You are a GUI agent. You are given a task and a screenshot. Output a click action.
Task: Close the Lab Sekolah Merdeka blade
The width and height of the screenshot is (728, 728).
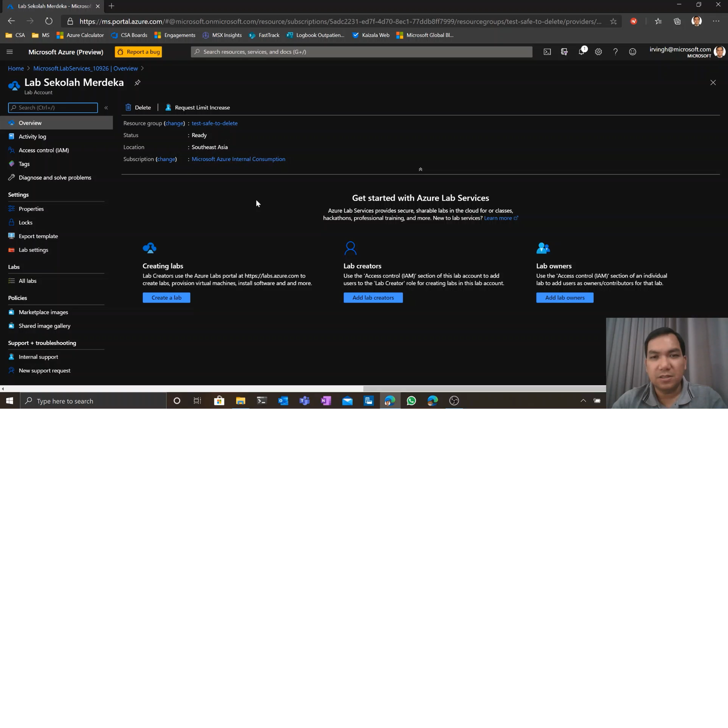(713, 83)
